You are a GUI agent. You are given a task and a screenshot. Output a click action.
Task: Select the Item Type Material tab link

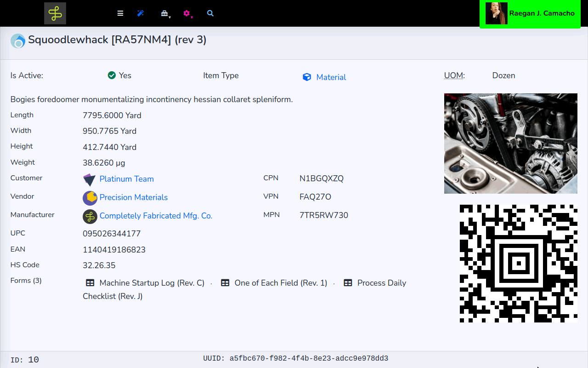click(x=332, y=77)
